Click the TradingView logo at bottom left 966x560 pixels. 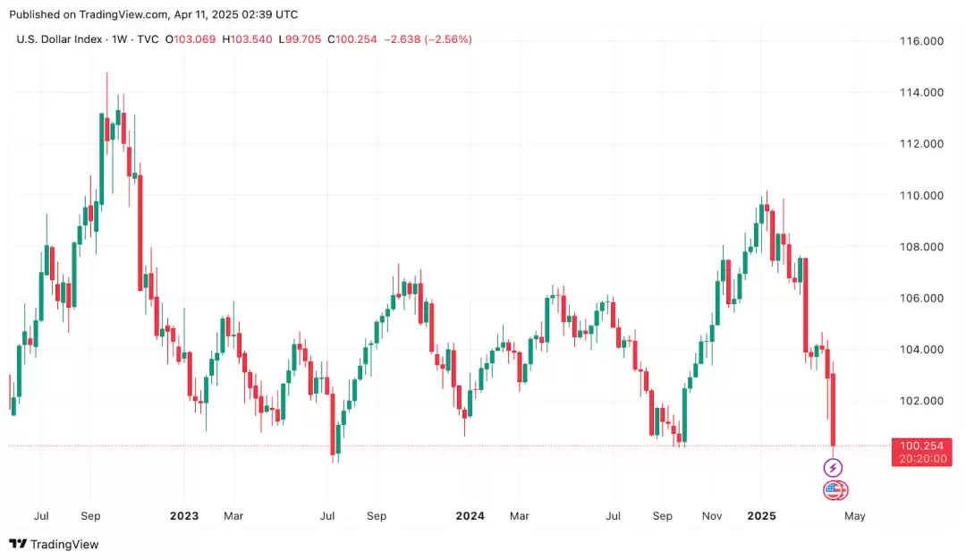tap(54, 544)
